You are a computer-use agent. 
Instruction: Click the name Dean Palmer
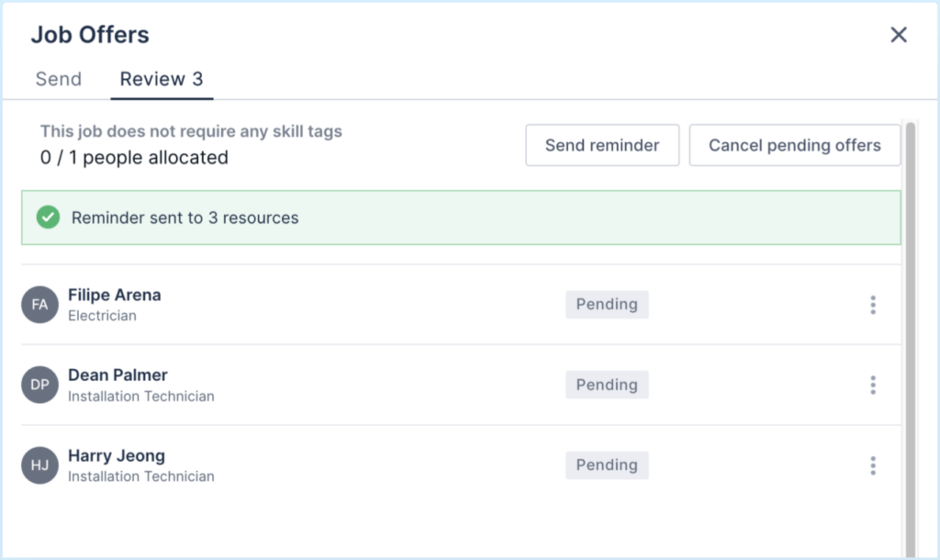click(x=117, y=375)
